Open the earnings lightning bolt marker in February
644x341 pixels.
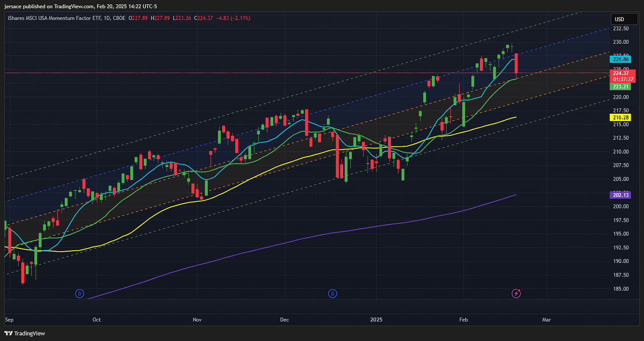point(516,293)
